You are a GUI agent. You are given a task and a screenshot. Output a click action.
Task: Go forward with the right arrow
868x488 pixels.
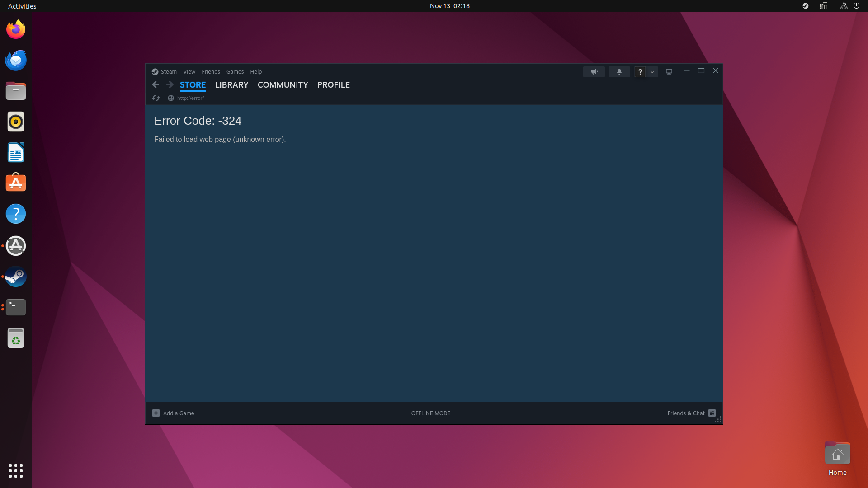(x=170, y=84)
